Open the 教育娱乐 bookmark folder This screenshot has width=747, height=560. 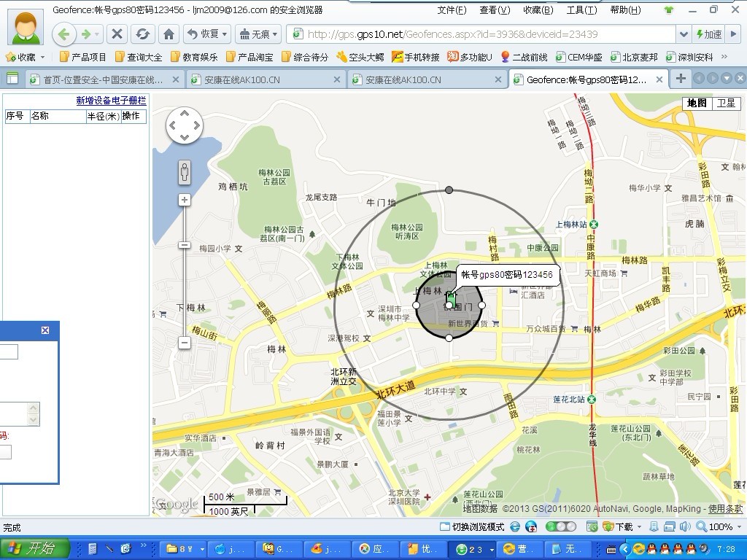point(194,57)
